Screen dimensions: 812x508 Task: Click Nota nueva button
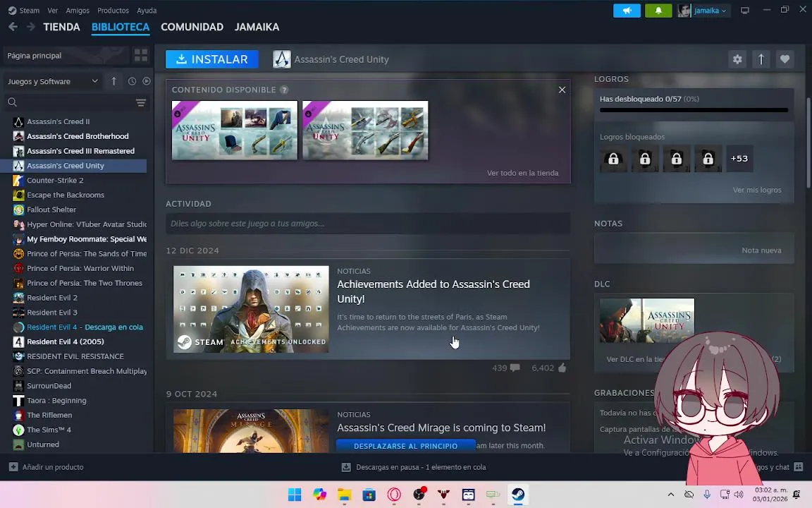762,250
